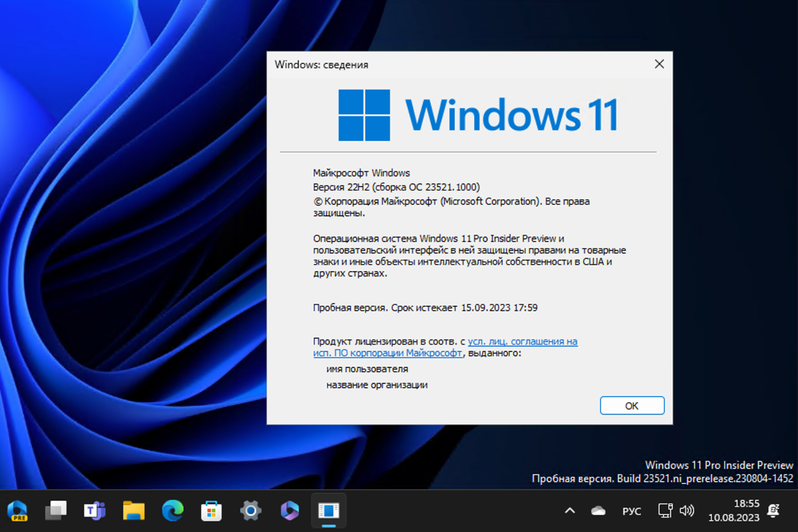Screen dimensions: 798x532
Task: Click the OneDrive cloud icon in the tray
Action: [597, 510]
